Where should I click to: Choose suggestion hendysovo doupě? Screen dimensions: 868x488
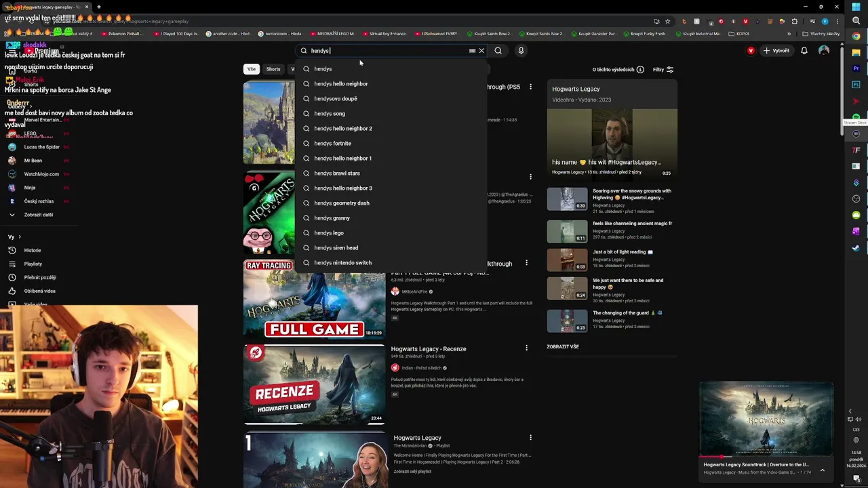pos(391,99)
